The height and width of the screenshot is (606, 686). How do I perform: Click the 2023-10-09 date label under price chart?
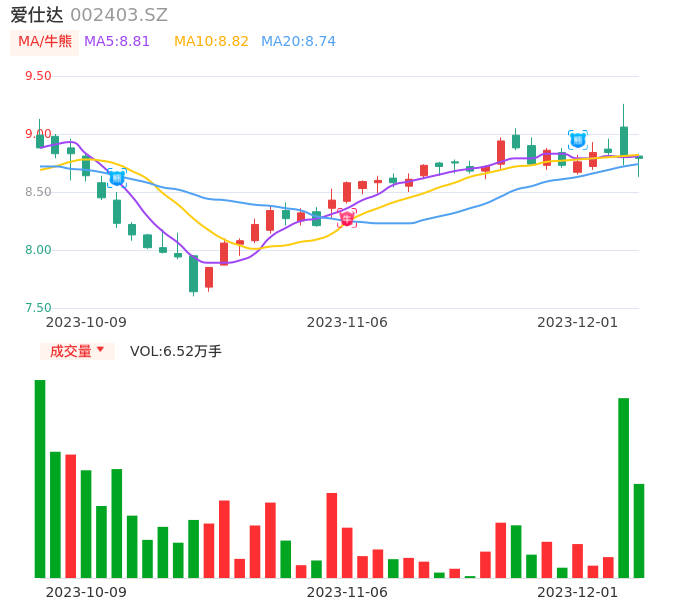coord(87,322)
